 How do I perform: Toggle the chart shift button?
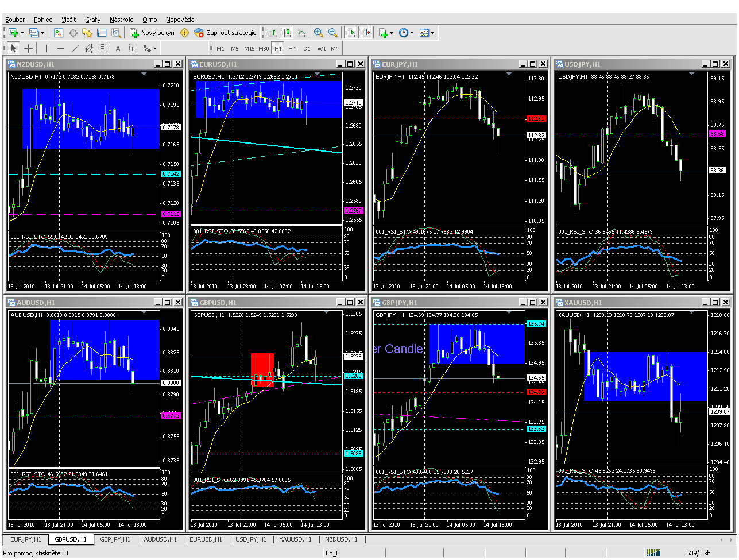pos(366,33)
